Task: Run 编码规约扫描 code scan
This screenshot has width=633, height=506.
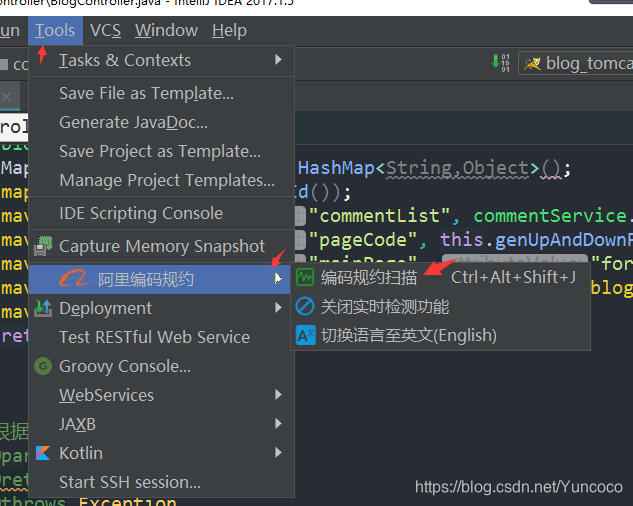Action: click(x=440, y=277)
